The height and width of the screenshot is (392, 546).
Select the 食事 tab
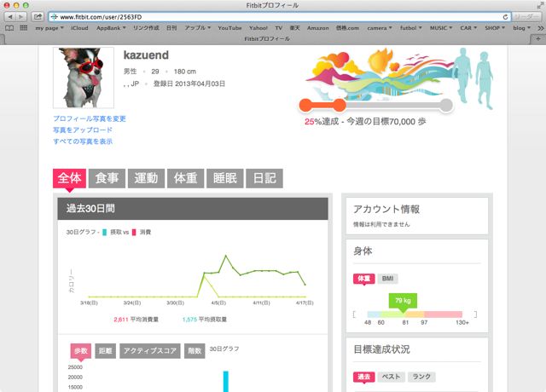pyautogui.click(x=107, y=178)
